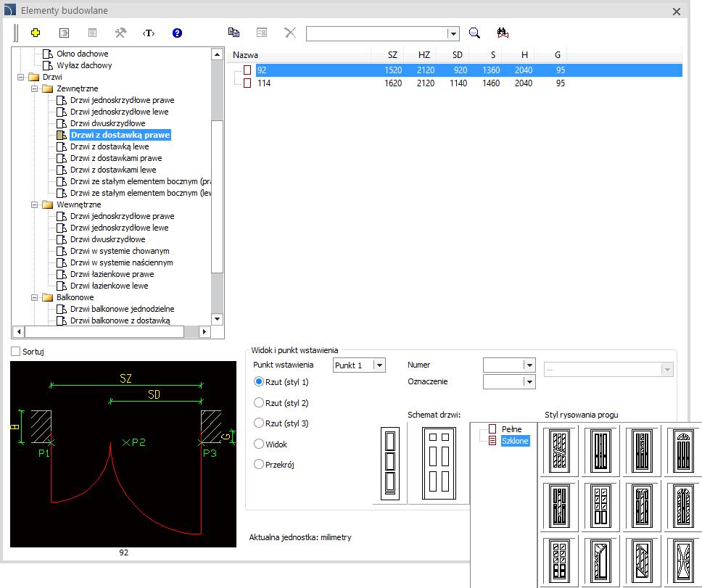
Task: Sort by the HZ column header
Action: click(x=421, y=54)
